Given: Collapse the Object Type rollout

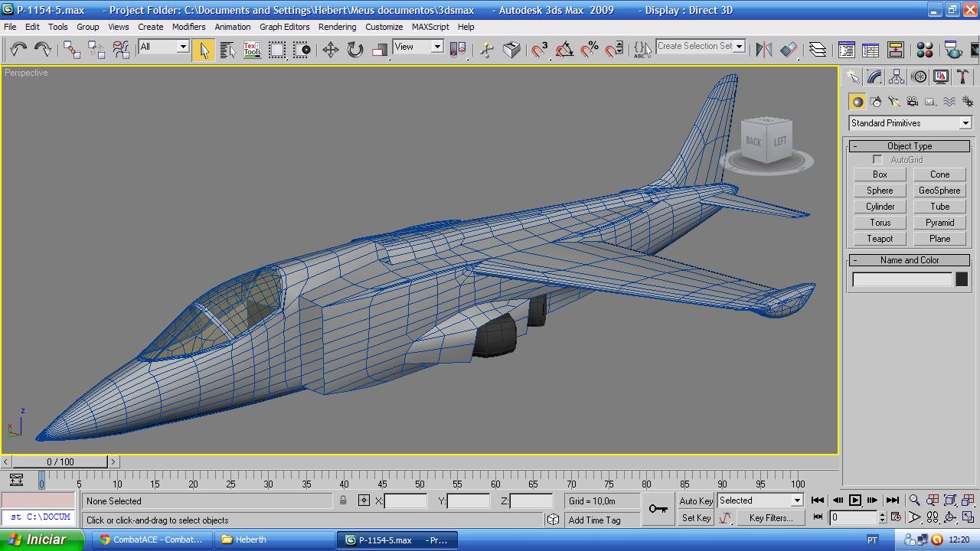Looking at the screenshot, I should click(x=910, y=146).
